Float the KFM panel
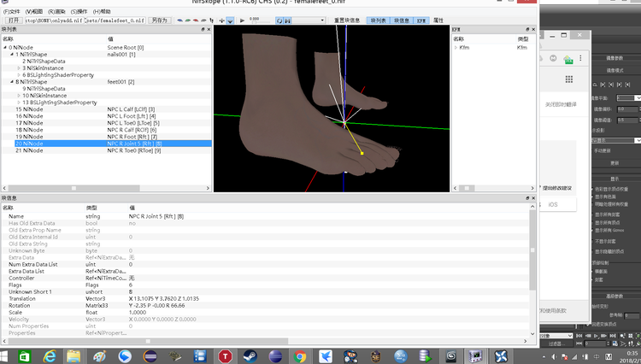This screenshot has height=364, width=641. 527,29
